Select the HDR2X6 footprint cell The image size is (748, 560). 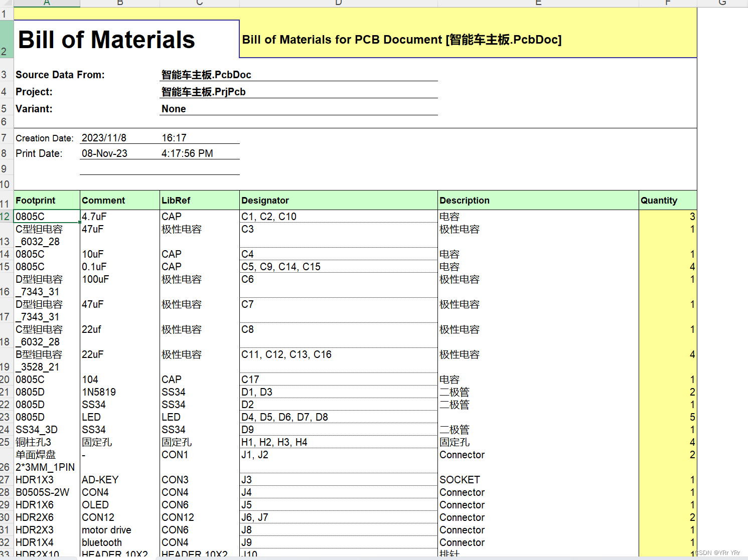[47, 517]
